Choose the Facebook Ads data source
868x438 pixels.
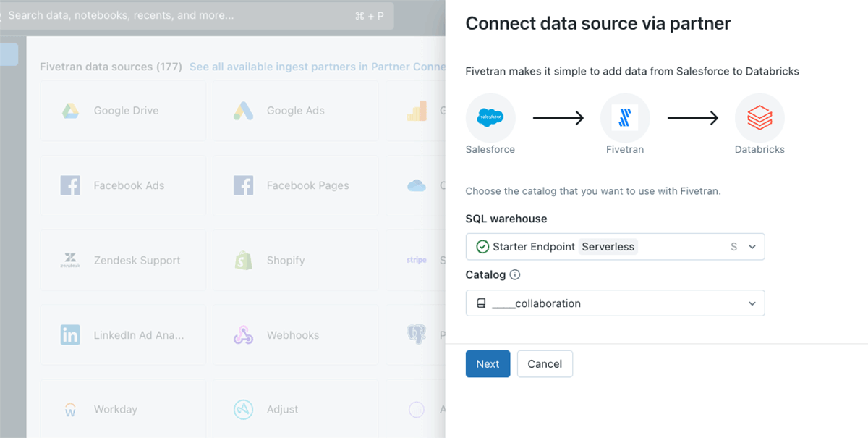click(123, 185)
